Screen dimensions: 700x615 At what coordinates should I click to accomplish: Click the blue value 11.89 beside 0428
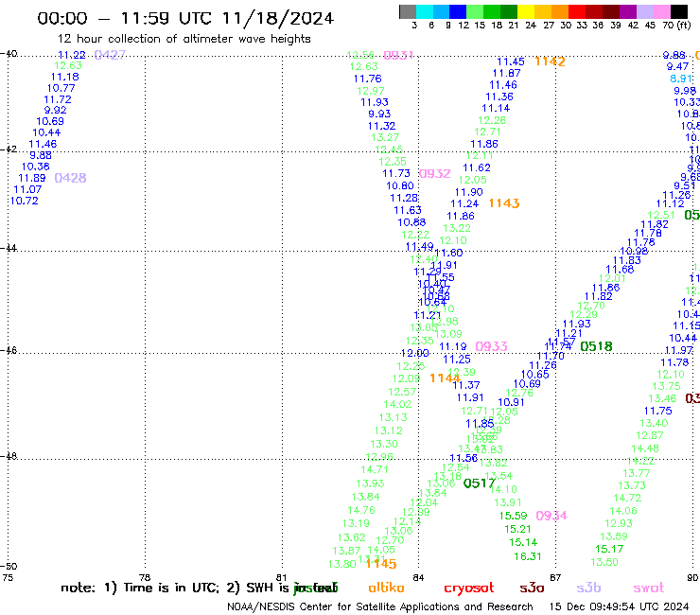click(x=32, y=178)
